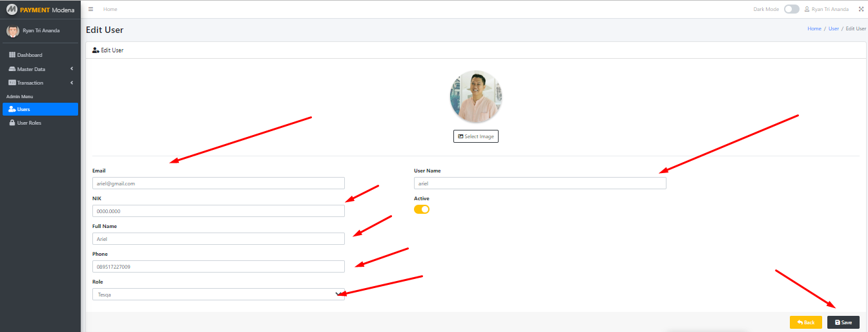This screenshot has width=868, height=332.
Task: Open Dashboard from the sidebar
Action: click(29, 55)
